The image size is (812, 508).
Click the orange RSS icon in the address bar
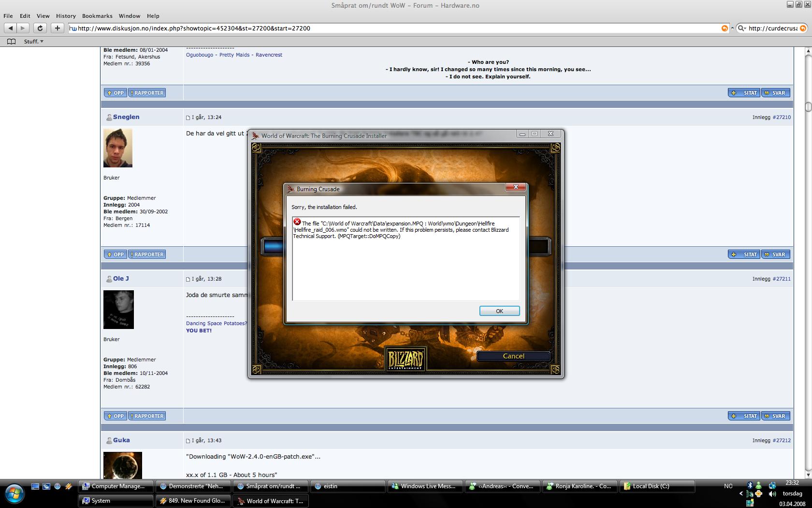click(725, 28)
